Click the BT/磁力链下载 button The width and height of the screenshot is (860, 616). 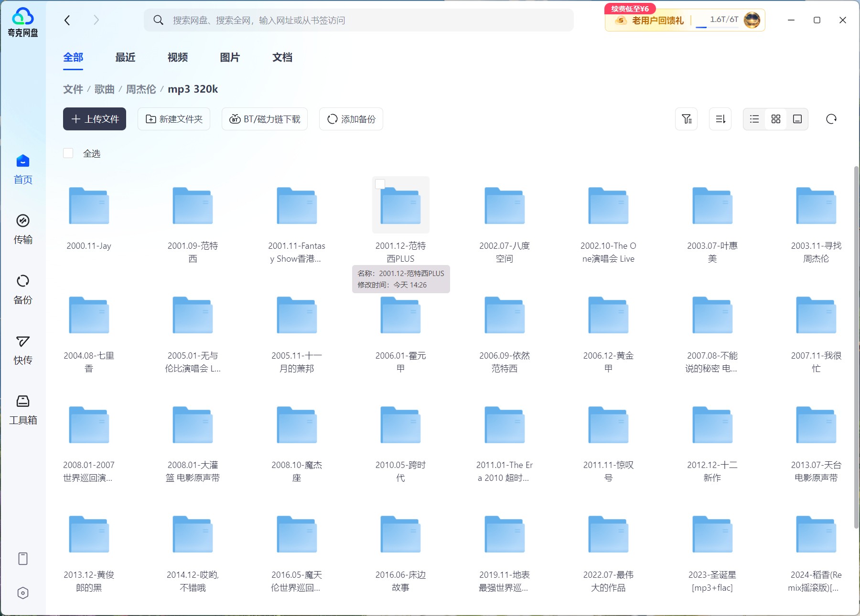(x=265, y=119)
